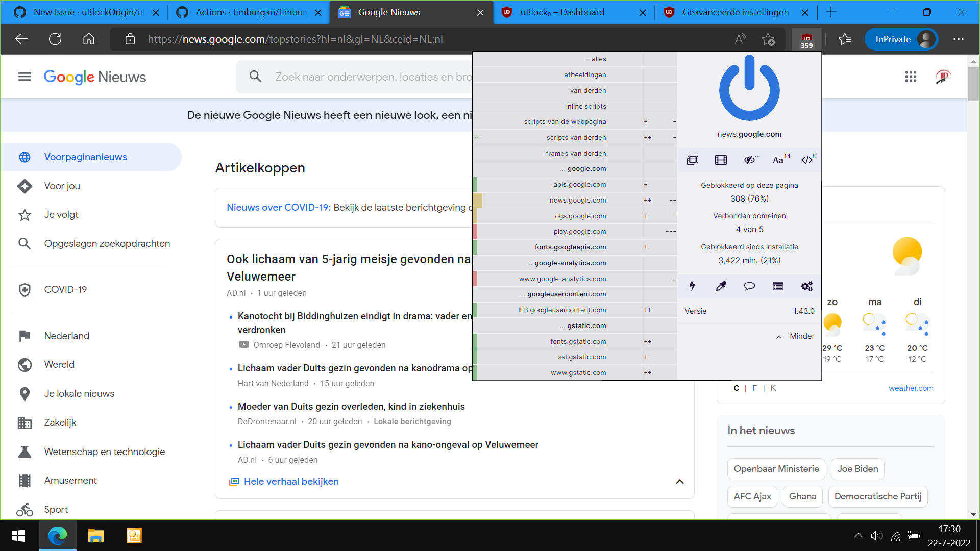Screen dimensions: 980x551
Task: Collapse the Veluwemeer story with its caret
Action: pyautogui.click(x=679, y=482)
